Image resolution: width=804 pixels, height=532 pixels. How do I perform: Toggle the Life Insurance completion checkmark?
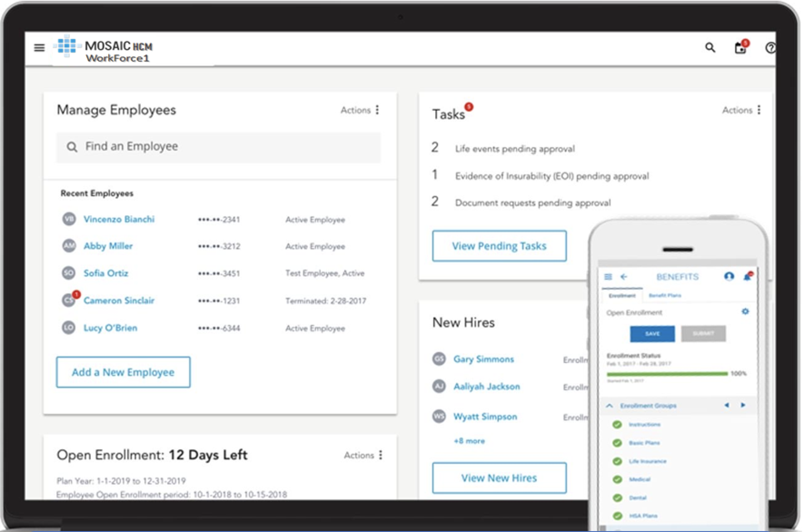(616, 461)
